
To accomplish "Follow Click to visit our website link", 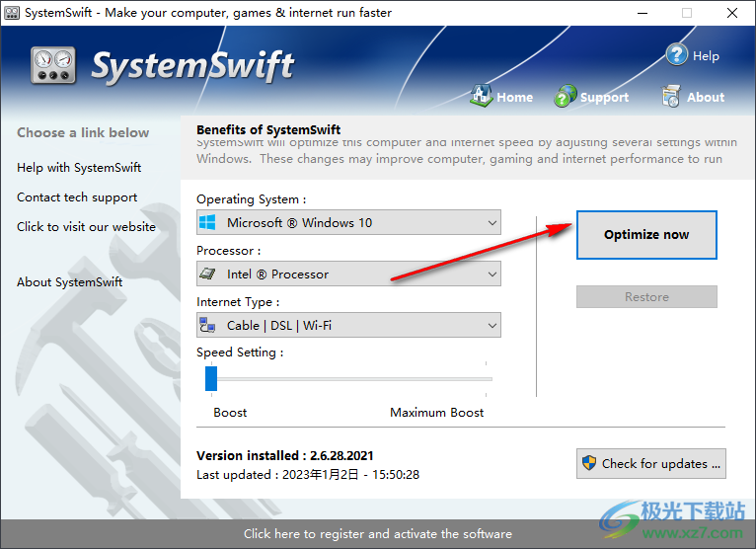I will 86,227.
